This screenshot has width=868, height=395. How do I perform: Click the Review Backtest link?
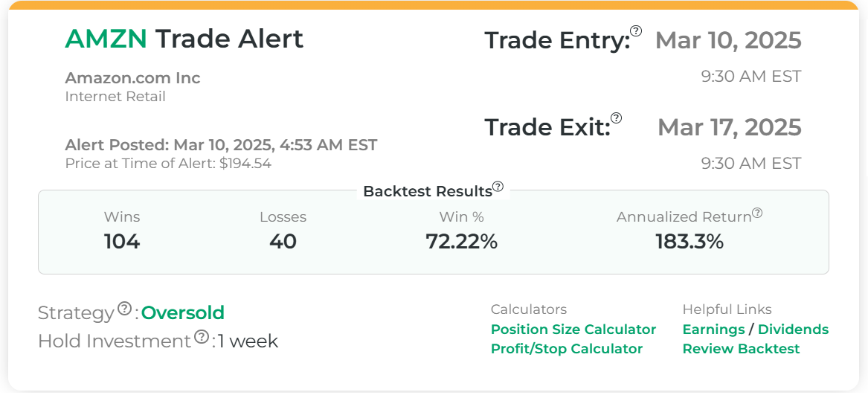[x=741, y=349]
